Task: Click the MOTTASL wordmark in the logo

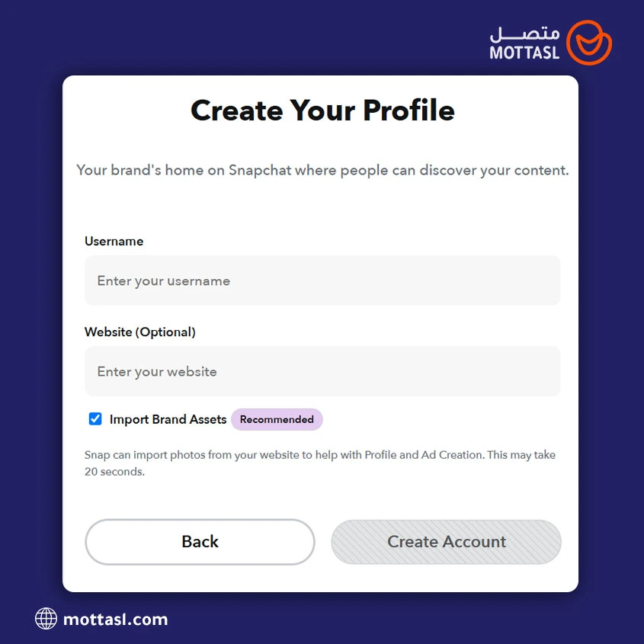Action: click(524, 53)
